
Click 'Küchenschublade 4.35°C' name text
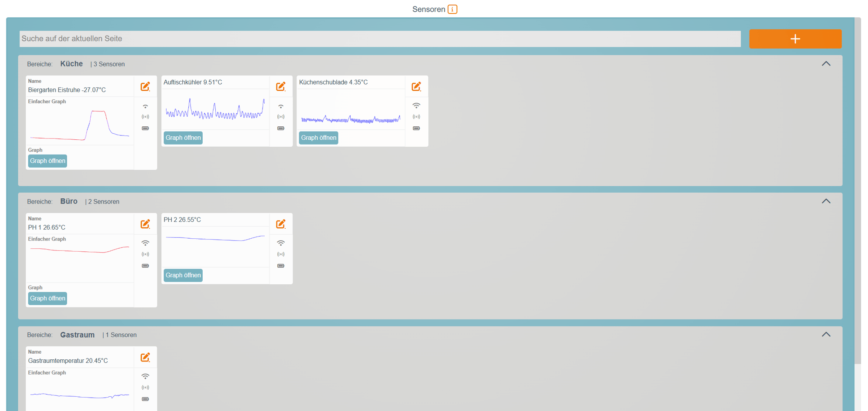(333, 82)
